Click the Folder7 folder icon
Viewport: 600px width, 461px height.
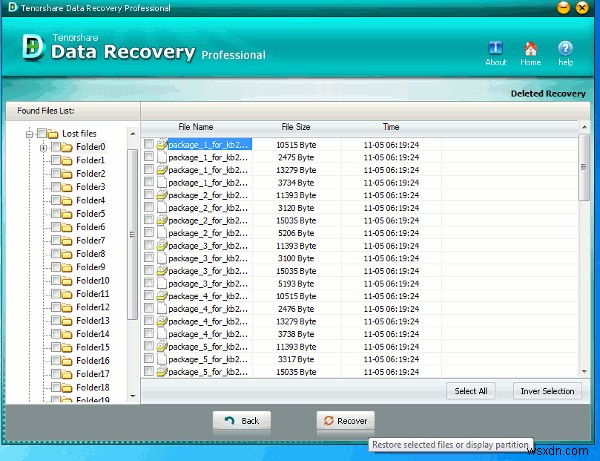[x=67, y=241]
